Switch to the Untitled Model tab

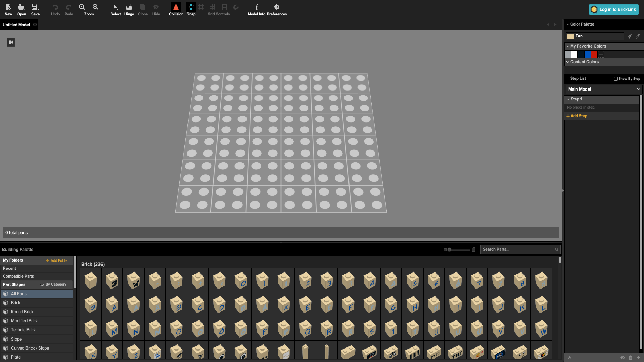tap(16, 25)
